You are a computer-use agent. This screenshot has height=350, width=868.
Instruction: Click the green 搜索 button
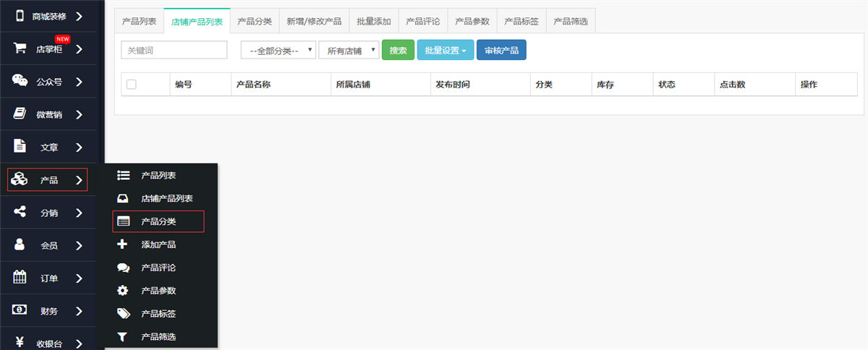[x=398, y=50]
